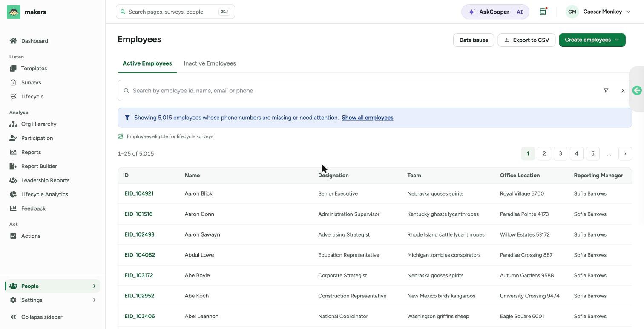Open employee EID_104082
The width and height of the screenshot is (644, 329).
[x=140, y=255]
